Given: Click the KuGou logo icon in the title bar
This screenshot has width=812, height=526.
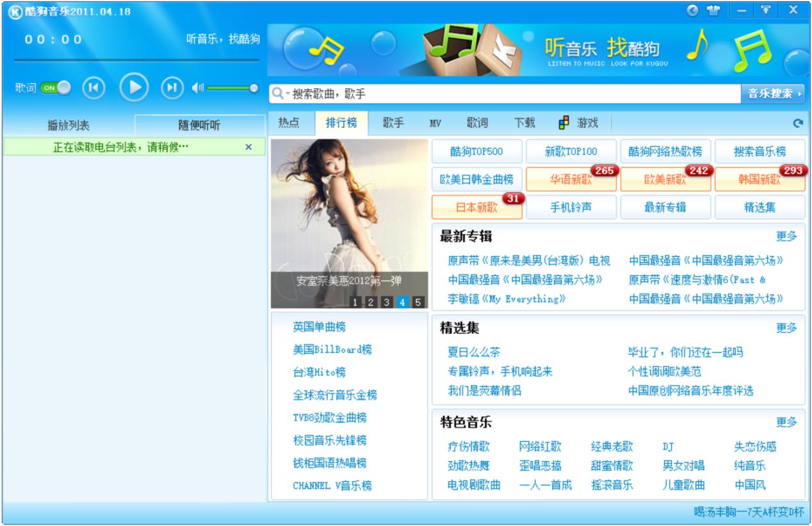Looking at the screenshot, I should coord(15,12).
